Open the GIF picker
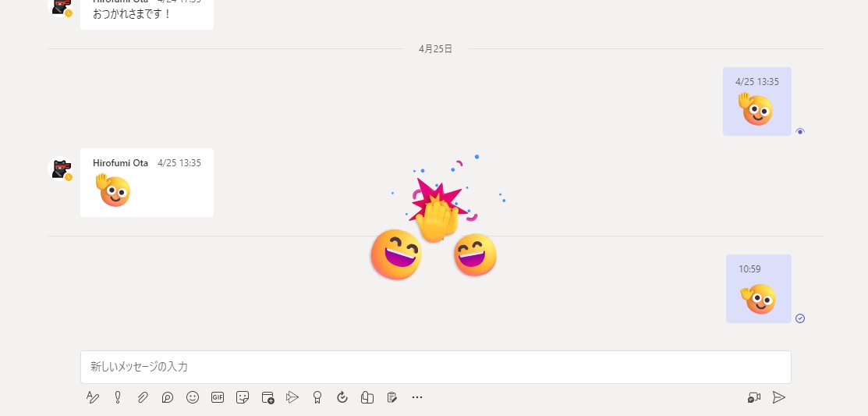Image resolution: width=868 pixels, height=416 pixels. [x=218, y=397]
